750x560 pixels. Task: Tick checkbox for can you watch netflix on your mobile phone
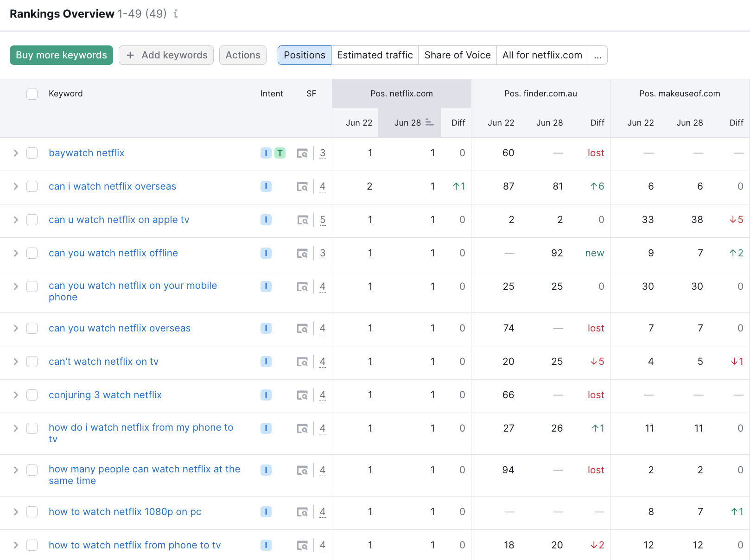point(32,286)
